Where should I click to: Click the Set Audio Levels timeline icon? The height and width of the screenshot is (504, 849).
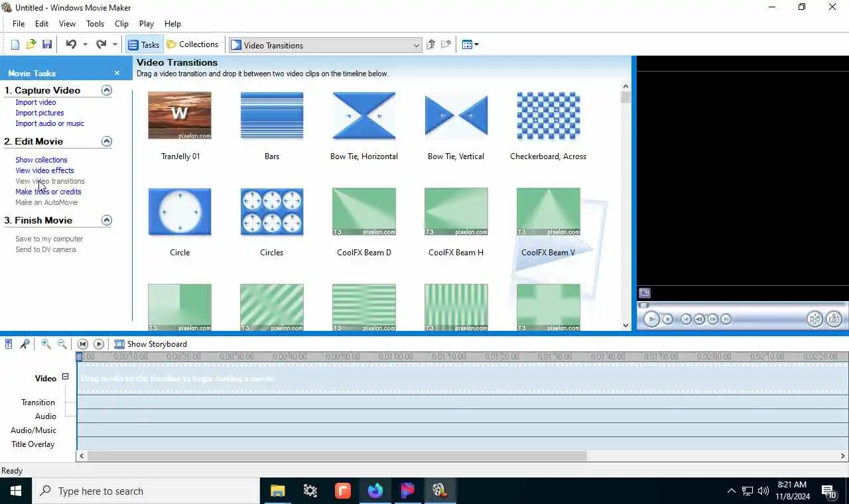pyautogui.click(x=9, y=344)
